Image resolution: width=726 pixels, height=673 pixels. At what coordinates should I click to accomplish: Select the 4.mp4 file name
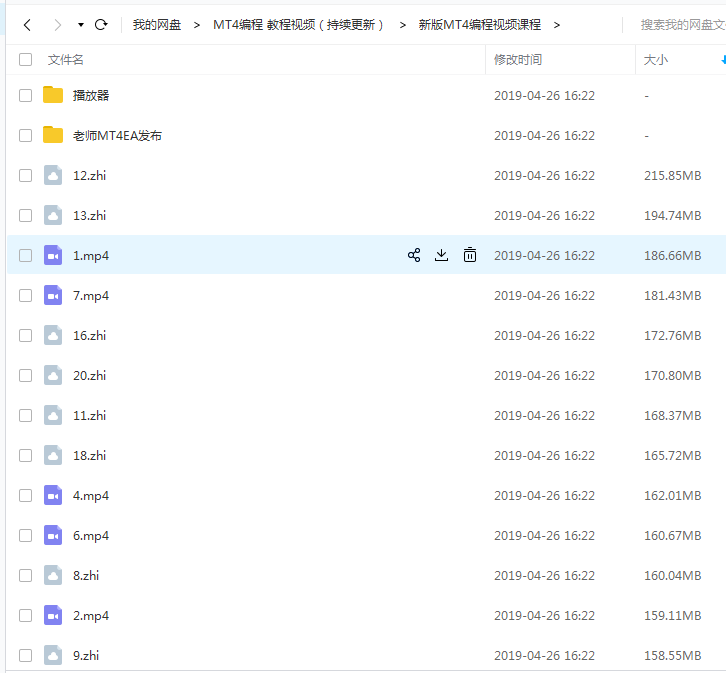point(91,496)
